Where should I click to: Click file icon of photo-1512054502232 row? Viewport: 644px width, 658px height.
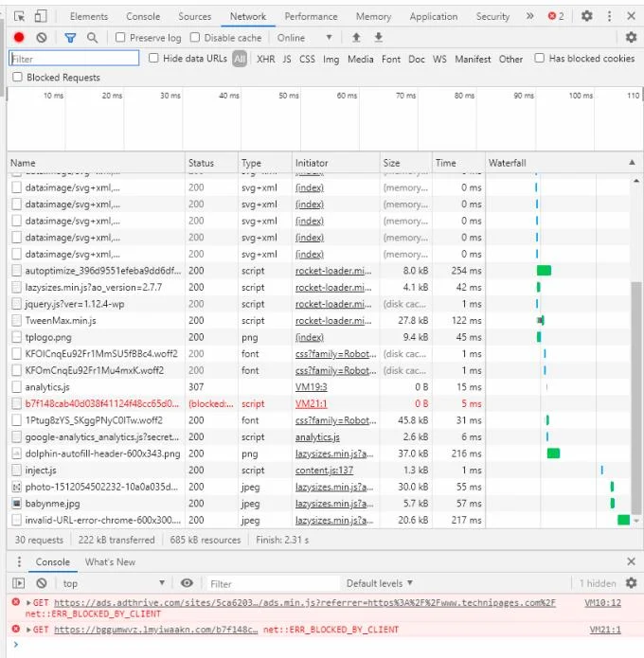tap(16, 487)
